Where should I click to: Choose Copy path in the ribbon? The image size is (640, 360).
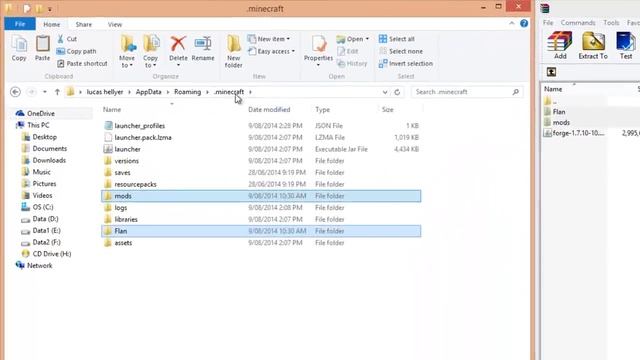[76, 51]
